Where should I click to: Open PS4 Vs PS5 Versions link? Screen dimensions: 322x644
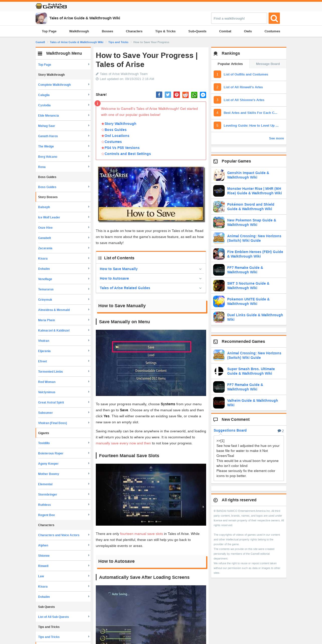click(122, 148)
